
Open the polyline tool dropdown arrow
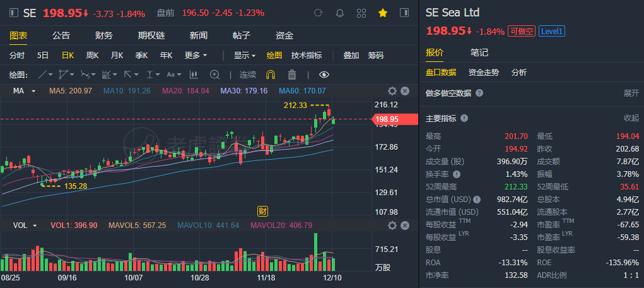(x=72, y=75)
